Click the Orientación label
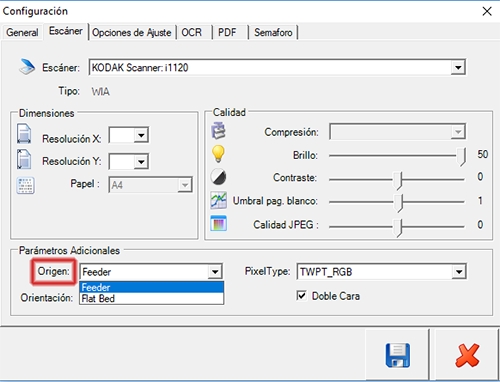 [x=47, y=298]
